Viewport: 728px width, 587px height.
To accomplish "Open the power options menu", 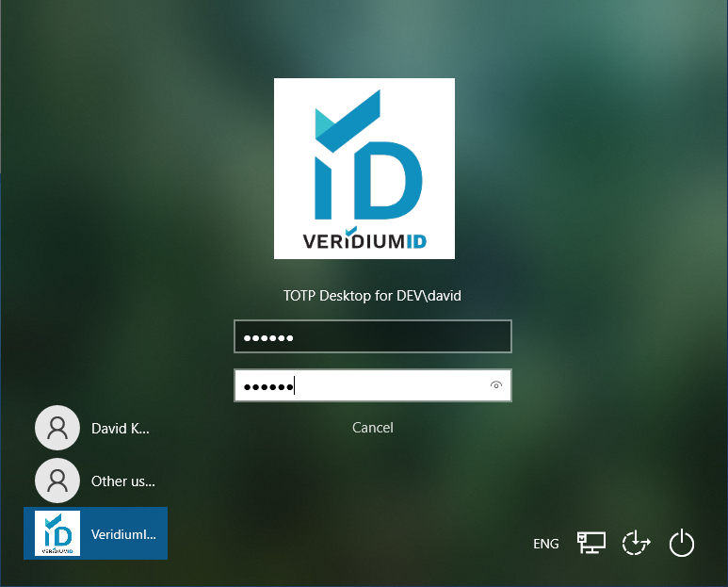I will click(681, 544).
